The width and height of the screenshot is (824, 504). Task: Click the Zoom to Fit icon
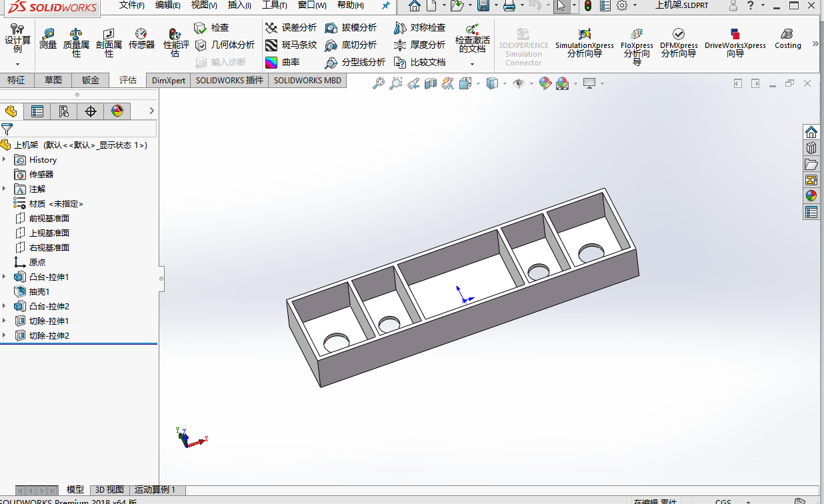pos(379,83)
